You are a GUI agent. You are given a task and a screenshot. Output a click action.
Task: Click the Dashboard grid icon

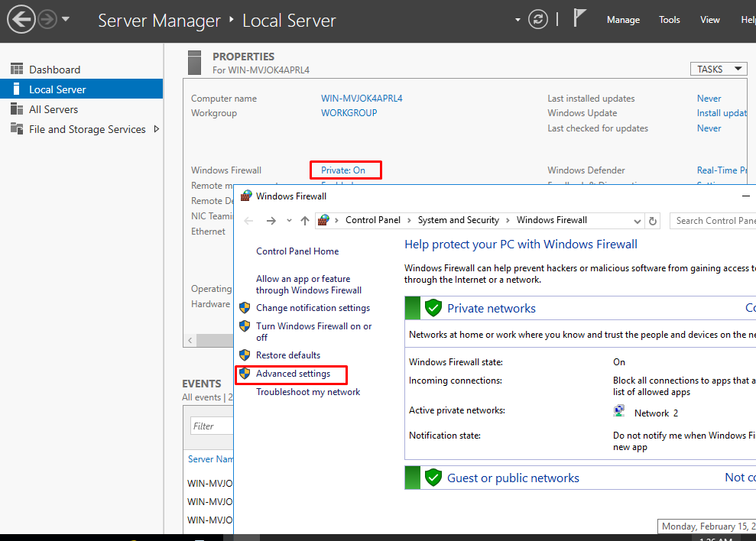coord(17,69)
